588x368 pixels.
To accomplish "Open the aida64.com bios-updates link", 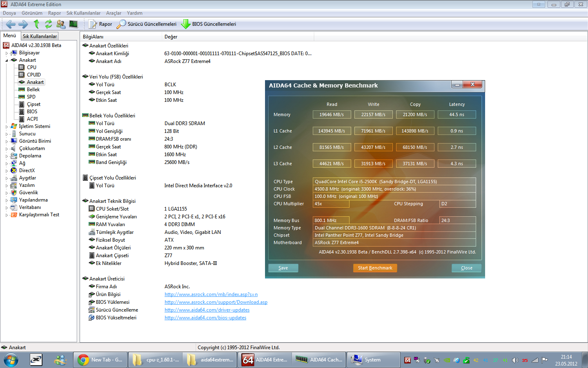I will point(205,318).
